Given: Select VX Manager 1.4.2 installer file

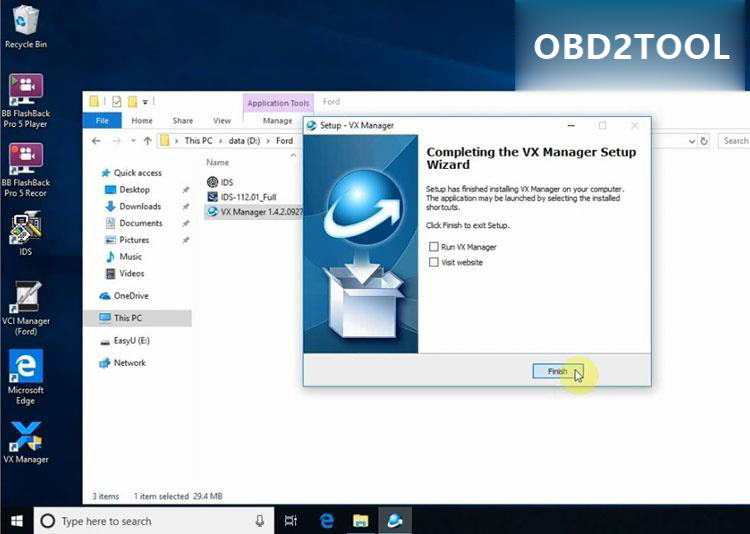Looking at the screenshot, I should click(x=254, y=211).
